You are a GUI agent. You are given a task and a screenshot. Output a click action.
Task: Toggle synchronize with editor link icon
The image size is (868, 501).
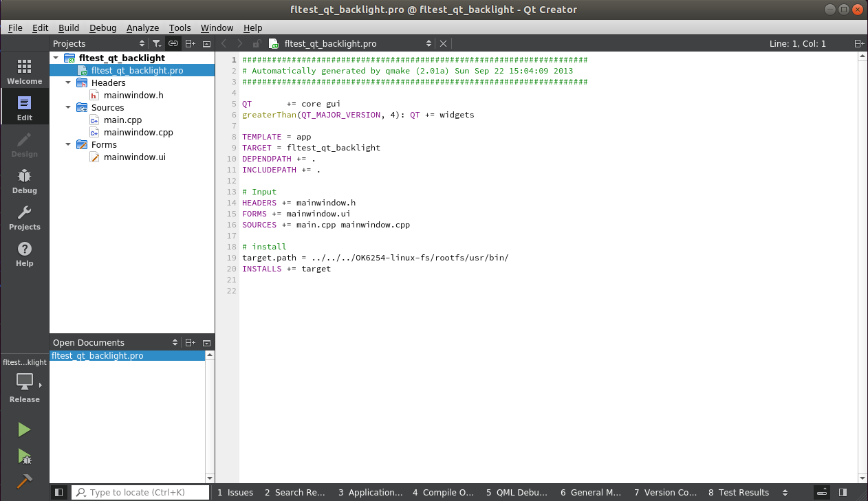[173, 43]
